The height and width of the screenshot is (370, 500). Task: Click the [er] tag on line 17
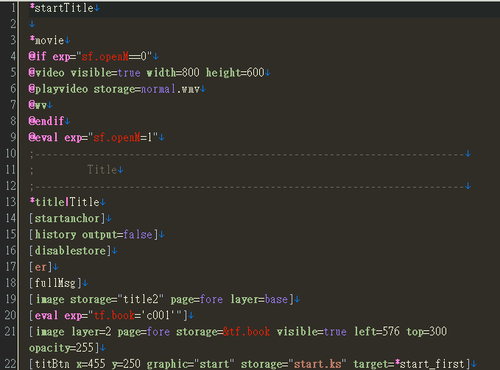(x=41, y=267)
